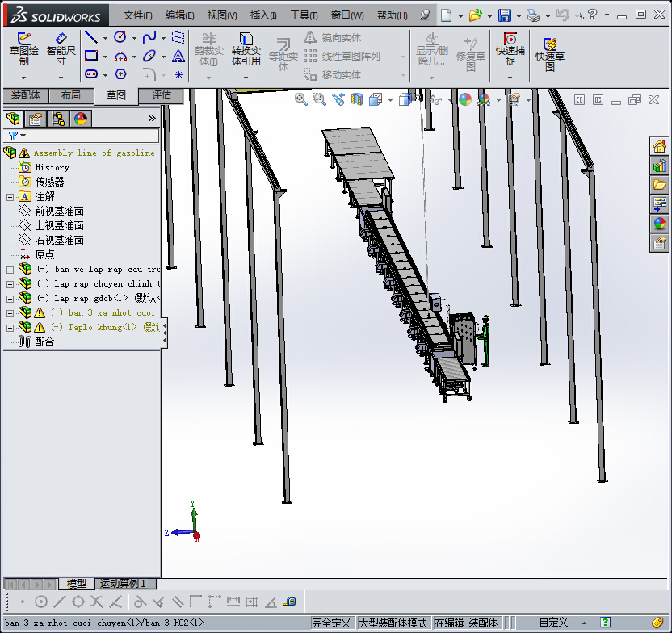Click the Smart Dimension tool (智能尺寸)
The width and height of the screenshot is (672, 633).
pos(61,49)
